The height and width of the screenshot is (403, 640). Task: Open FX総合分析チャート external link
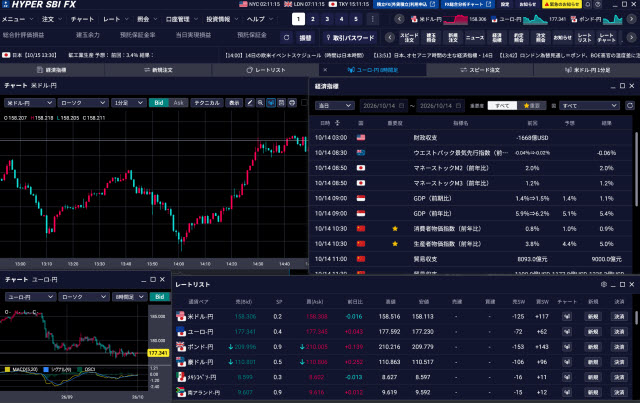point(467,4)
